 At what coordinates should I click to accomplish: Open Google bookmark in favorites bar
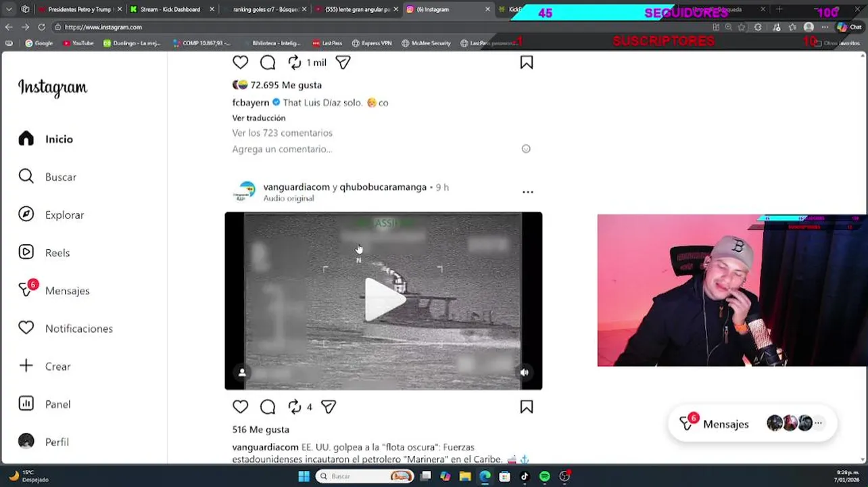point(39,43)
